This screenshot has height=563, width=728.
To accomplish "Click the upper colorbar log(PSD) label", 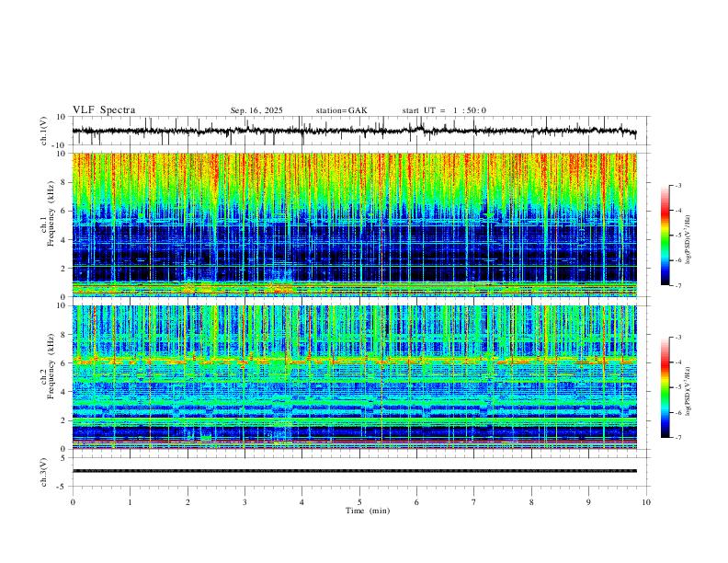I will [x=688, y=240].
